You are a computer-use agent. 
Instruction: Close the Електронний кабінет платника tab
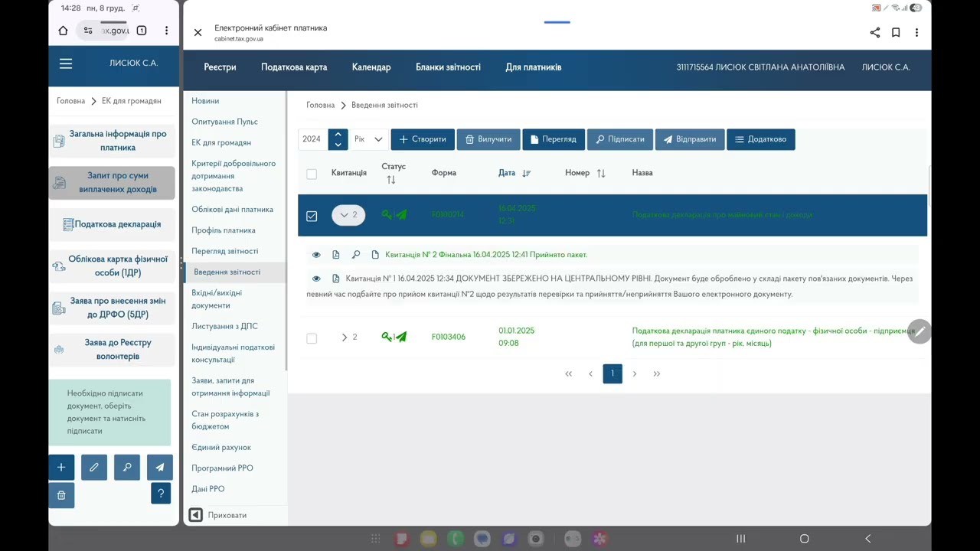(198, 33)
